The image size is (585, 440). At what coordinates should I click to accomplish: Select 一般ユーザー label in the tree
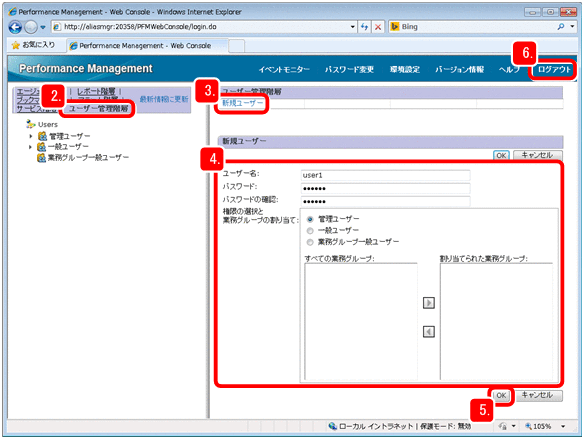pos(68,147)
